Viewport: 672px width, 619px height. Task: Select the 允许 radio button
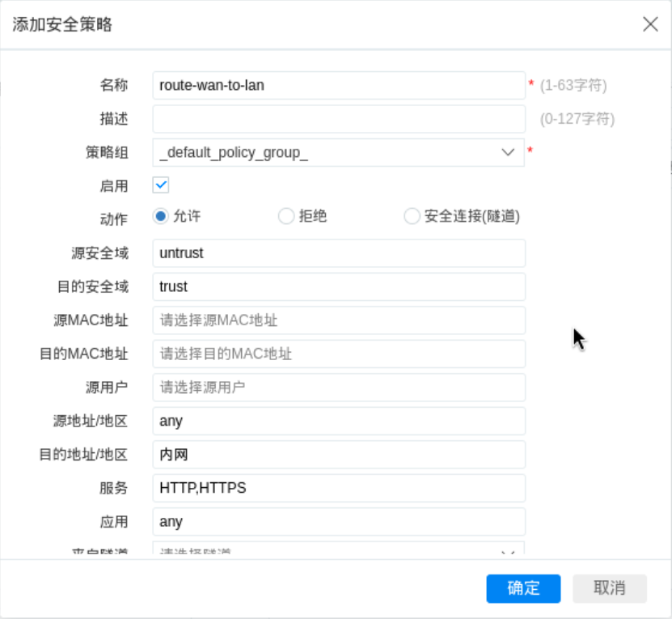click(161, 216)
